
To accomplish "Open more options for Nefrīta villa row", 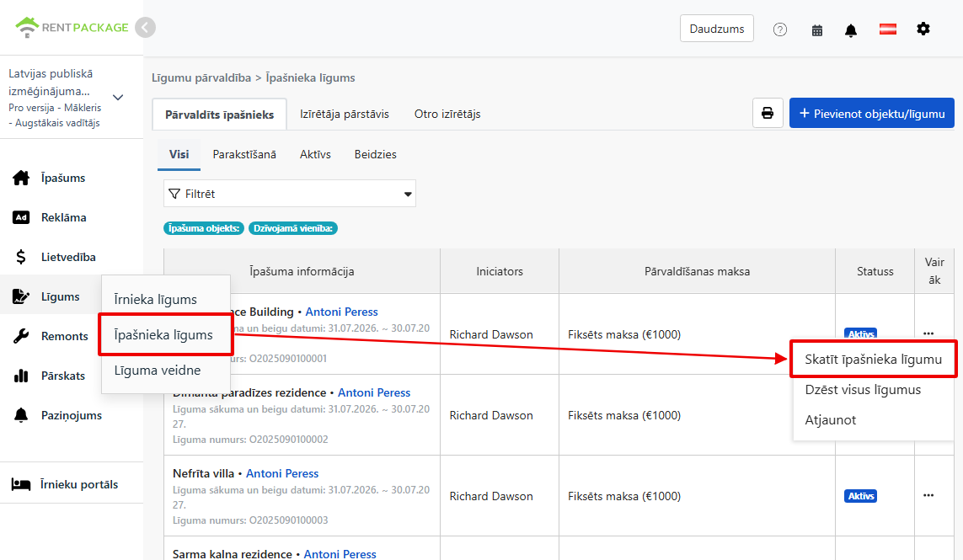I will pos(928,495).
